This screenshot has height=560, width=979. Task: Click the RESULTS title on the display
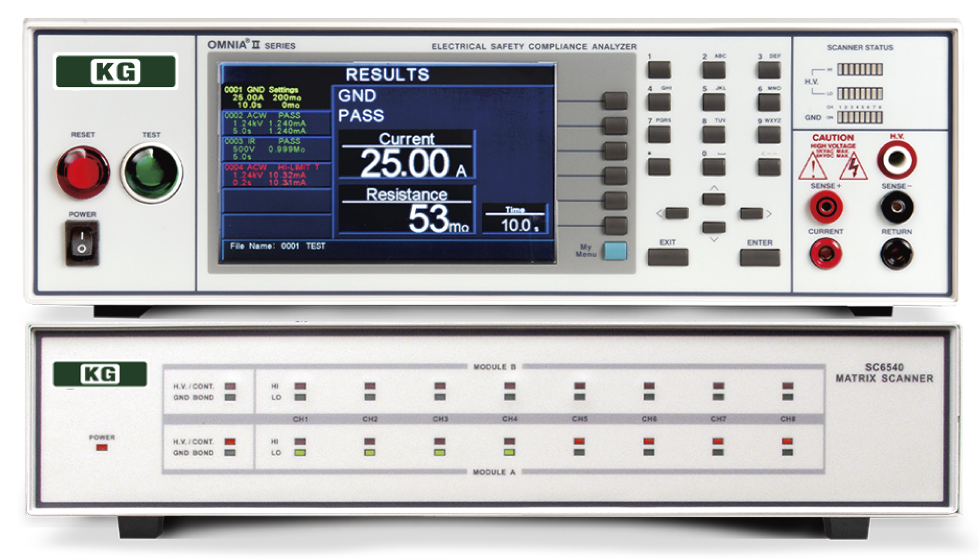pyautogui.click(x=387, y=75)
